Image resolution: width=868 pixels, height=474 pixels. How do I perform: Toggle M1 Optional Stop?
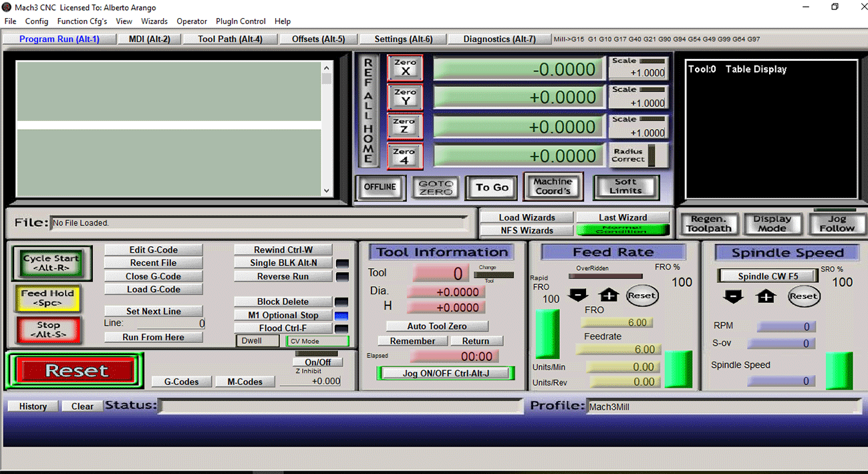tap(283, 315)
